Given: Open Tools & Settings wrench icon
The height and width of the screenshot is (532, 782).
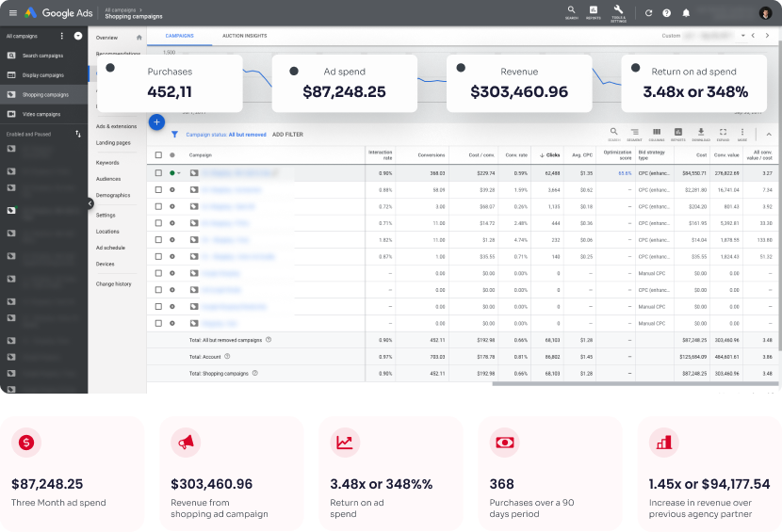Looking at the screenshot, I should [x=618, y=11].
